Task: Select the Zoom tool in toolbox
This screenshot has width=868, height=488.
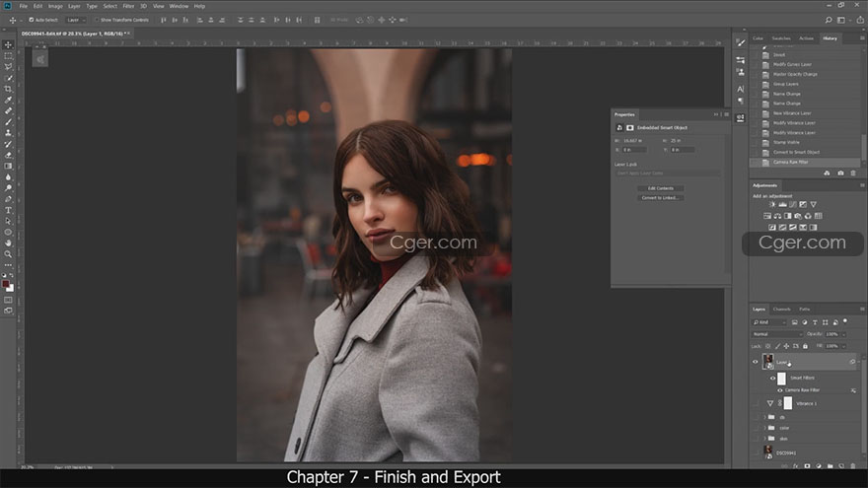Action: point(8,254)
